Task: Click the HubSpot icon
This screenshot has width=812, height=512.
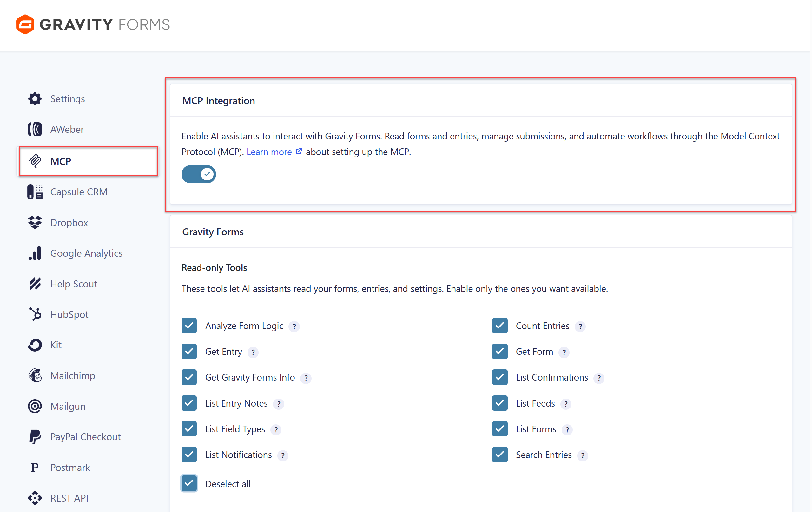Action: coord(35,314)
